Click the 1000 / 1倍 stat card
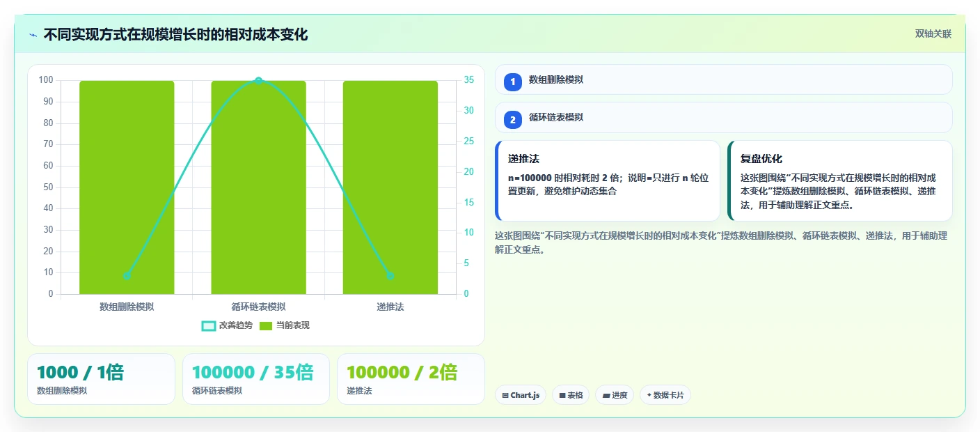980x432 pixels. coord(101,379)
